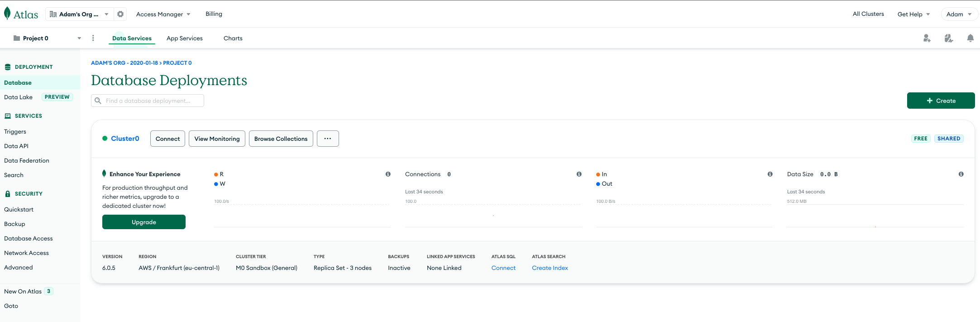Open invite user icon in project bar
This screenshot has height=322, width=980.
[927, 38]
